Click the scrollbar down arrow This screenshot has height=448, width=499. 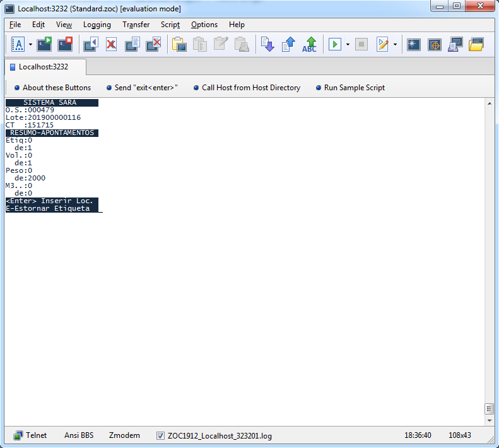coord(490,421)
